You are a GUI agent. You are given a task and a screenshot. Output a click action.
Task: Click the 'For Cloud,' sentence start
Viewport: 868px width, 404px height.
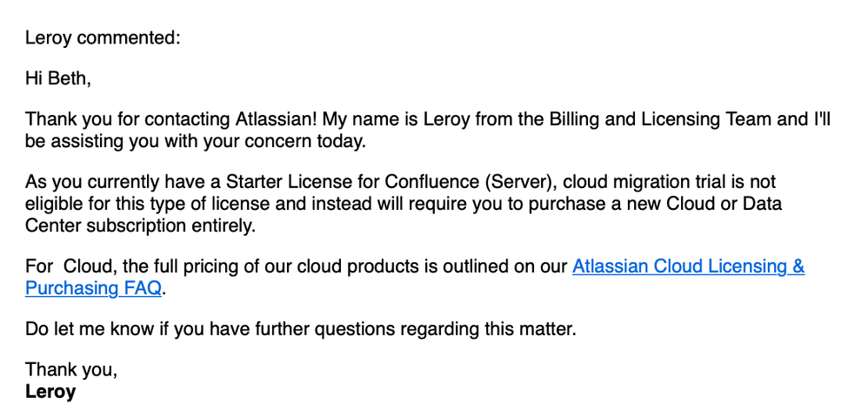pyautogui.click(x=71, y=266)
